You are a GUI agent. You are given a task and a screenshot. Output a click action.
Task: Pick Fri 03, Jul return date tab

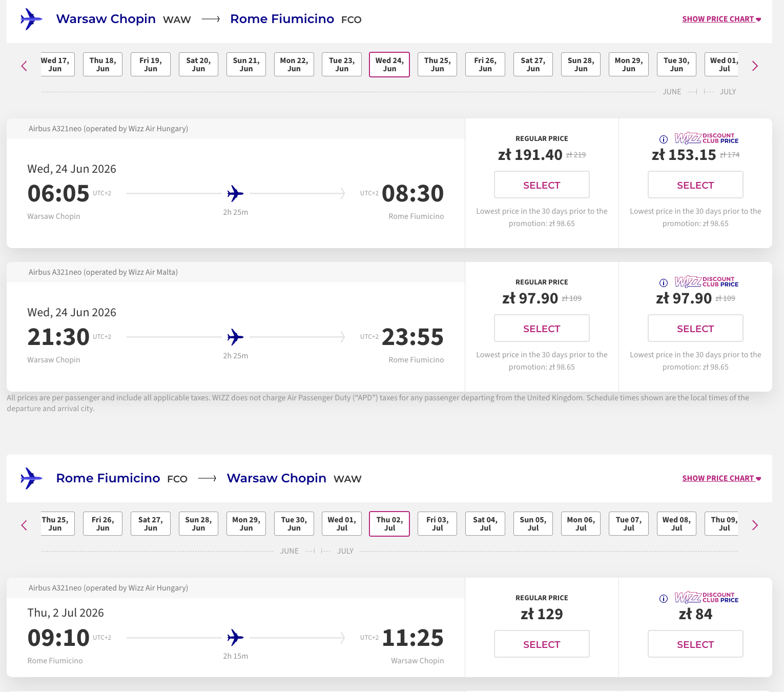click(x=437, y=524)
